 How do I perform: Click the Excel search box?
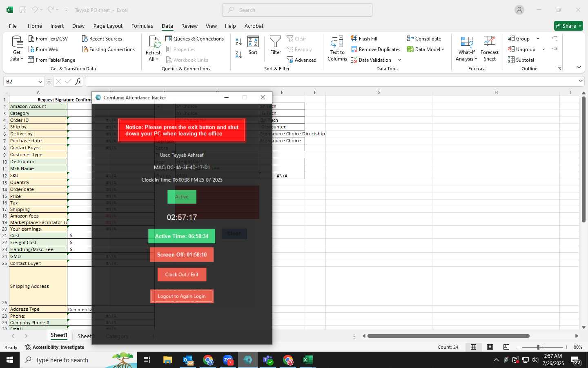tap(297, 10)
